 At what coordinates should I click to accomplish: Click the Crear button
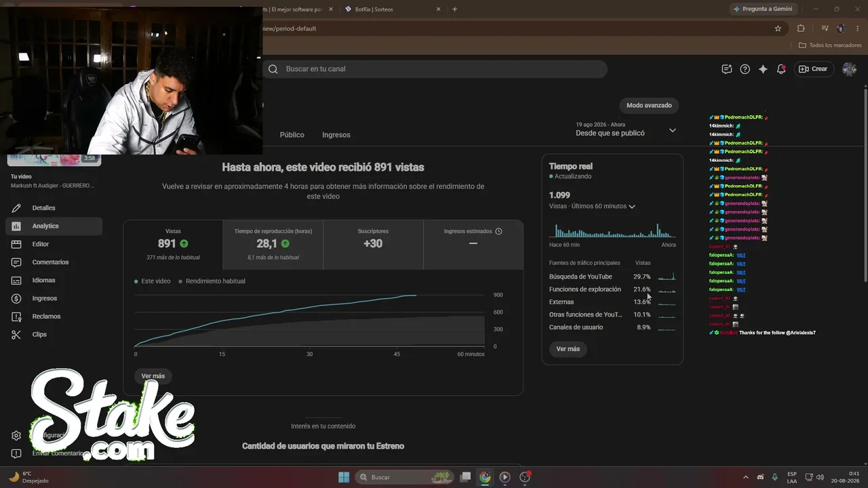coord(814,69)
